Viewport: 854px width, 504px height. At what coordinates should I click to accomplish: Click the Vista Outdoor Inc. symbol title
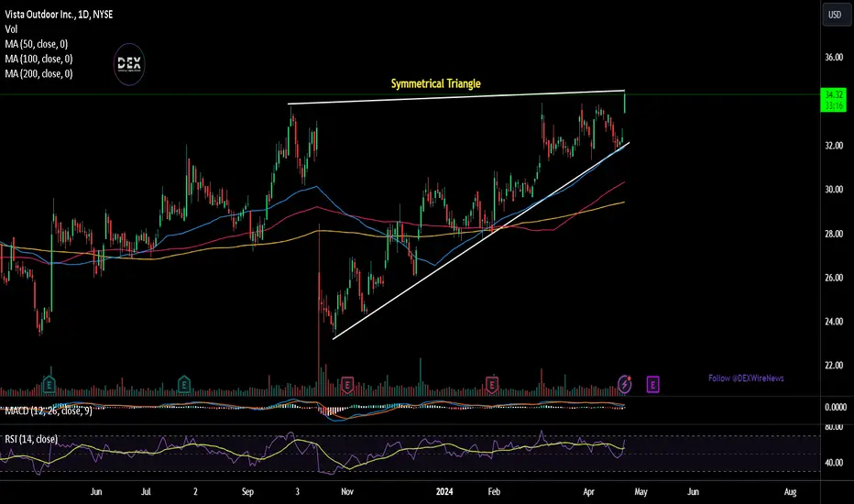(x=59, y=14)
